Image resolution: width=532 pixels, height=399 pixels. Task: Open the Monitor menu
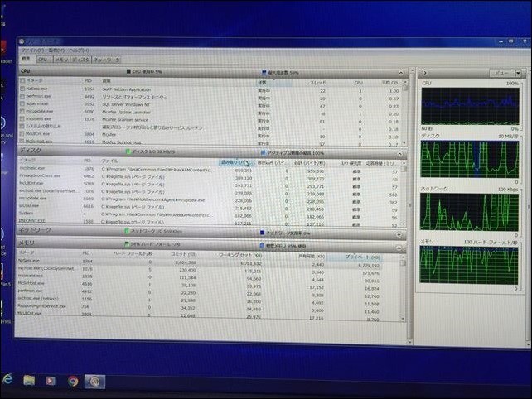tap(56, 50)
